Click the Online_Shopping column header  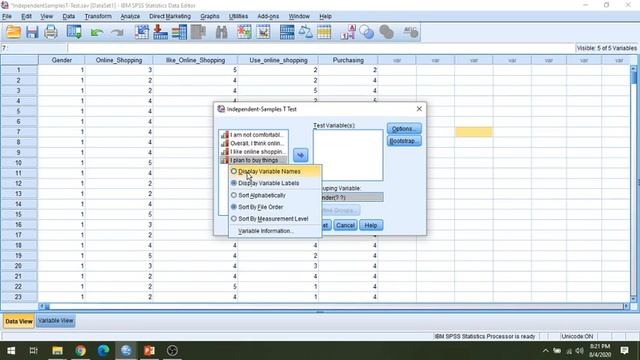(119, 60)
